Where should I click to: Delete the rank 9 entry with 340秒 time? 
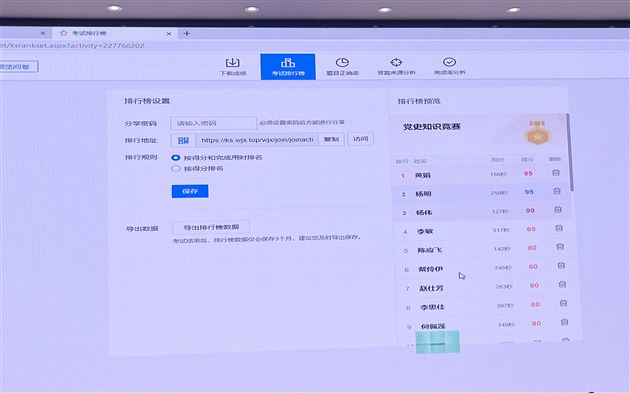pos(565,322)
